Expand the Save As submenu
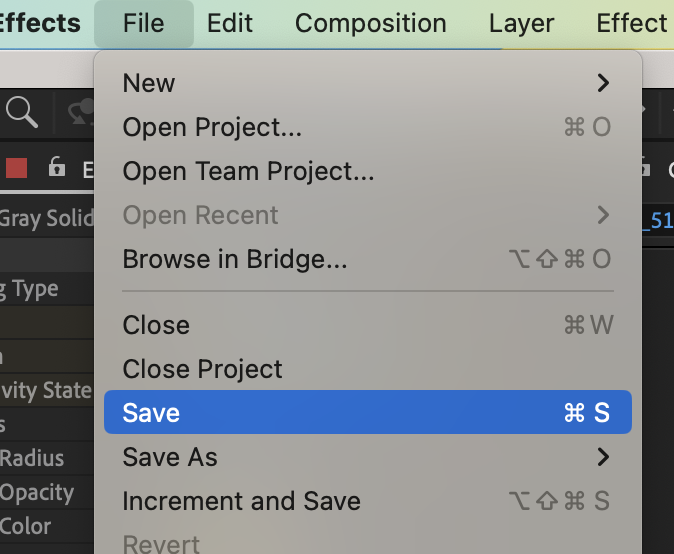Image resolution: width=674 pixels, height=554 pixels. pos(368,456)
